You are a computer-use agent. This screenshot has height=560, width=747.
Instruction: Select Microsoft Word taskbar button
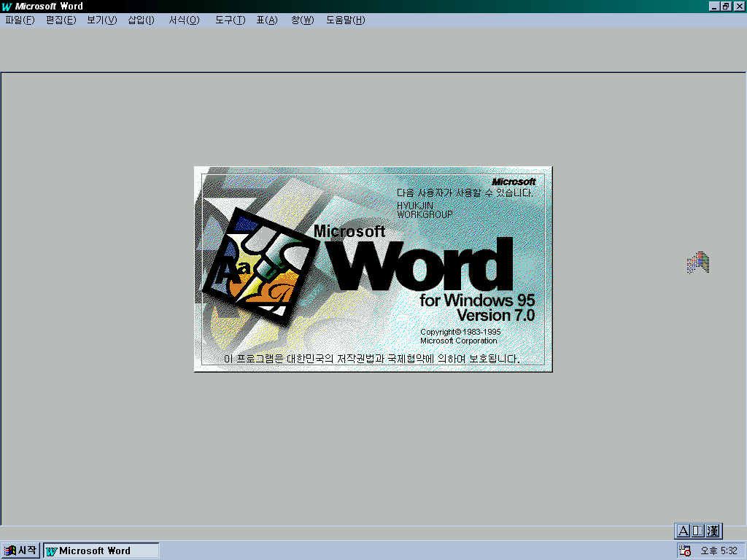[x=101, y=551]
